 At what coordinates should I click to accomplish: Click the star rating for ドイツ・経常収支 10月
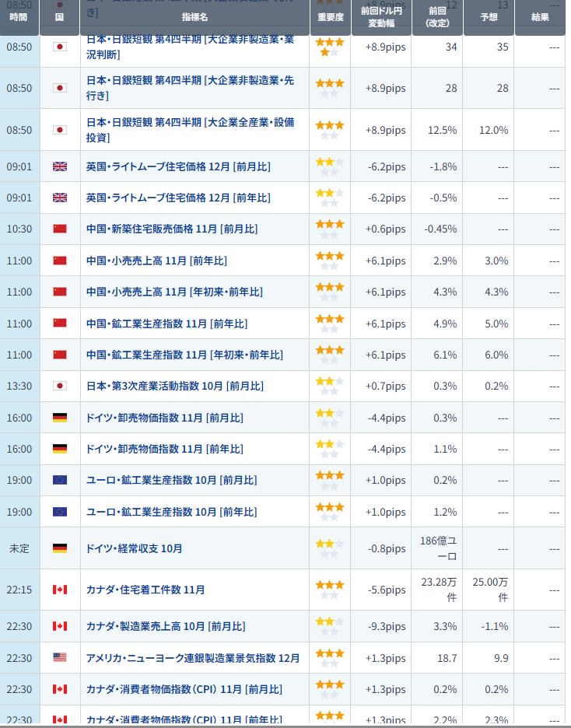tap(329, 548)
